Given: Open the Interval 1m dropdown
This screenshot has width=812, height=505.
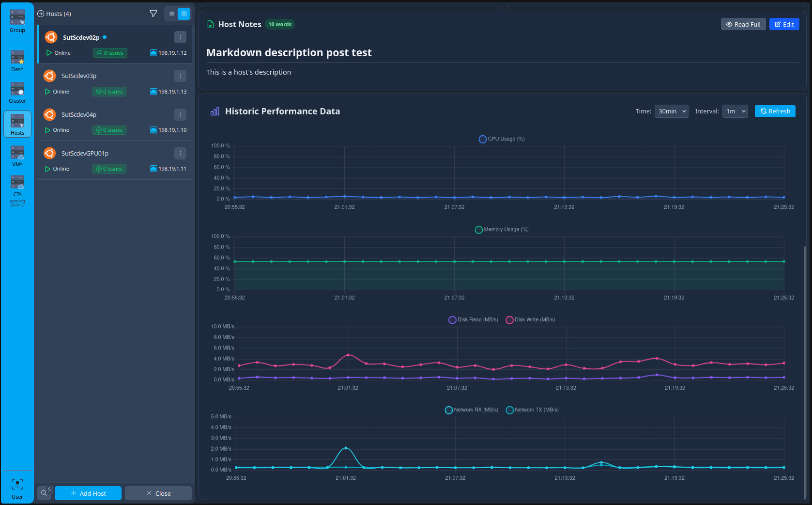Looking at the screenshot, I should click(x=735, y=111).
